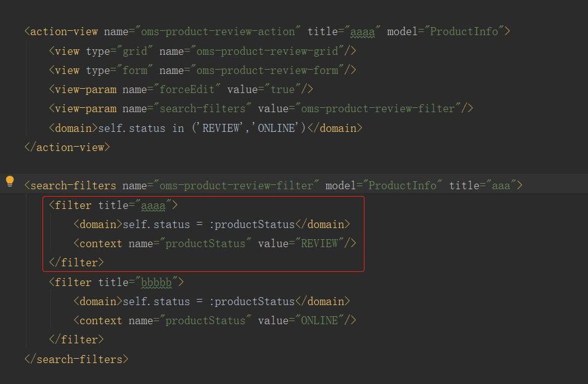The height and width of the screenshot is (384, 588).
Task: Click the 'ONLINE' context value
Action: pos(319,321)
